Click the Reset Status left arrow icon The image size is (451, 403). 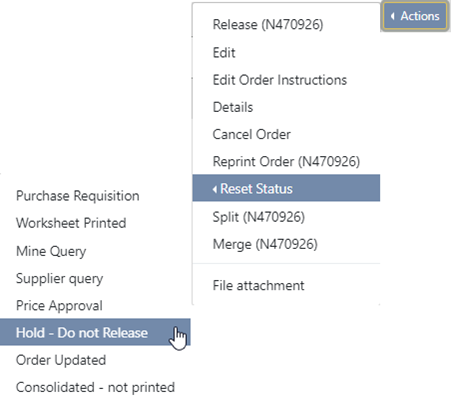point(215,189)
